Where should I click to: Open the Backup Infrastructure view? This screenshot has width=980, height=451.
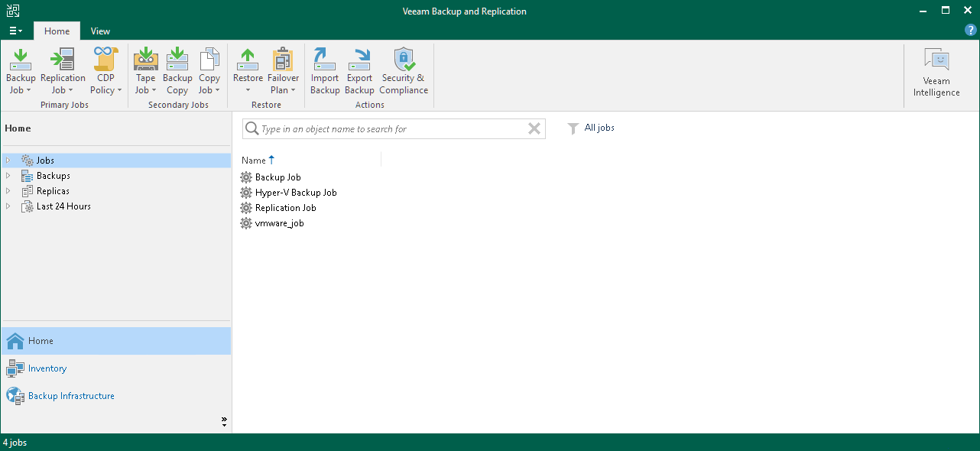(x=71, y=396)
